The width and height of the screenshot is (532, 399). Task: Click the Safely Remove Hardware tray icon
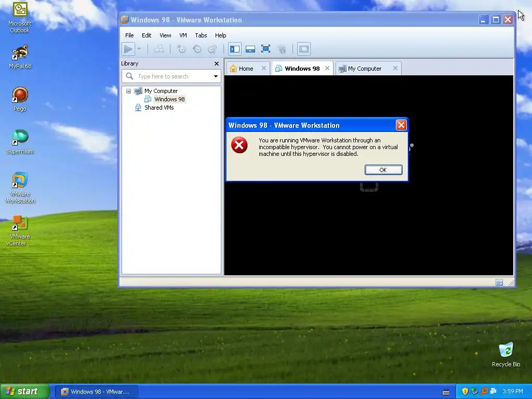pos(474,391)
